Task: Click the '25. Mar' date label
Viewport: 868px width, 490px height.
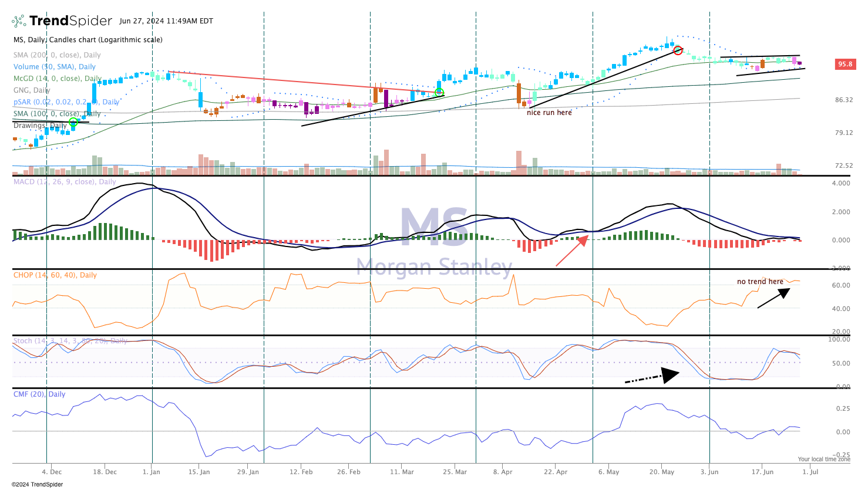Action: coord(455,472)
